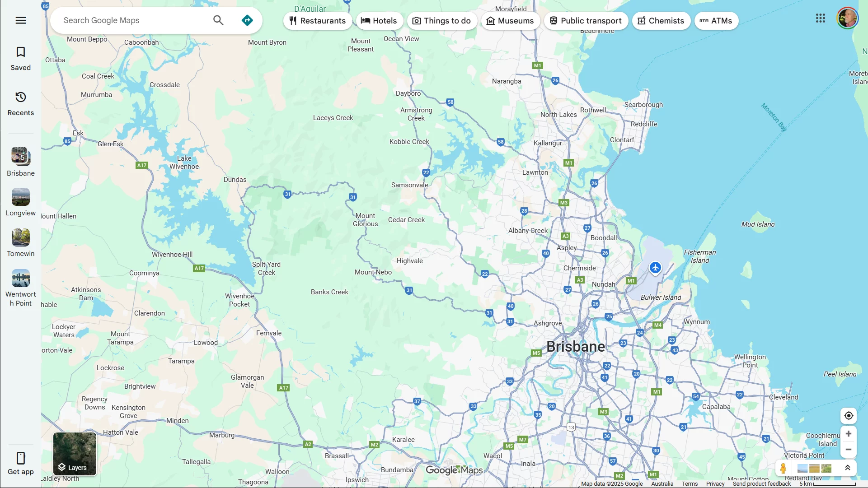868x488 pixels.
Task: Click the A3 shield near Aspley
Action: [x=566, y=236]
